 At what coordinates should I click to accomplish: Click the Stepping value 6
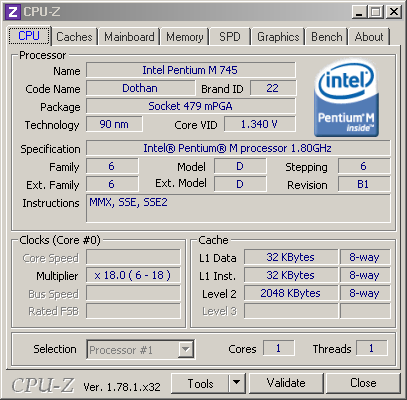pos(364,166)
